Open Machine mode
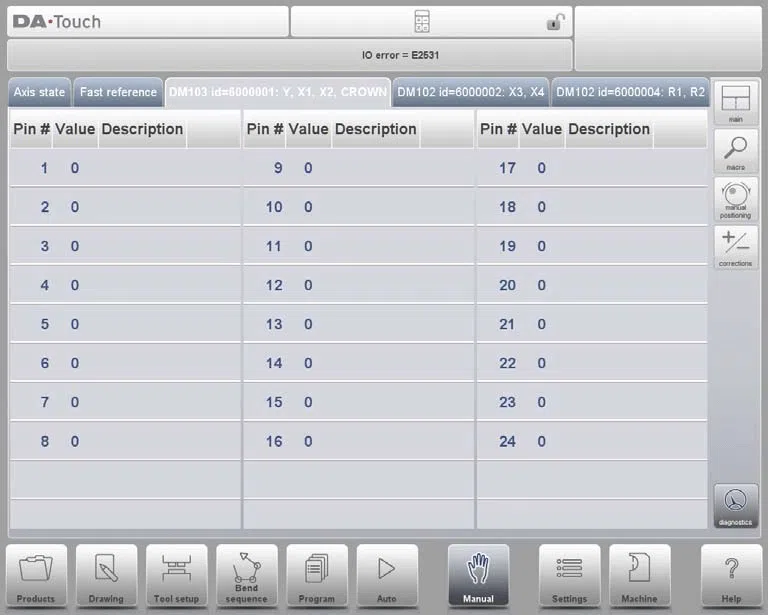Screen dimensions: 768x615 coord(639,576)
